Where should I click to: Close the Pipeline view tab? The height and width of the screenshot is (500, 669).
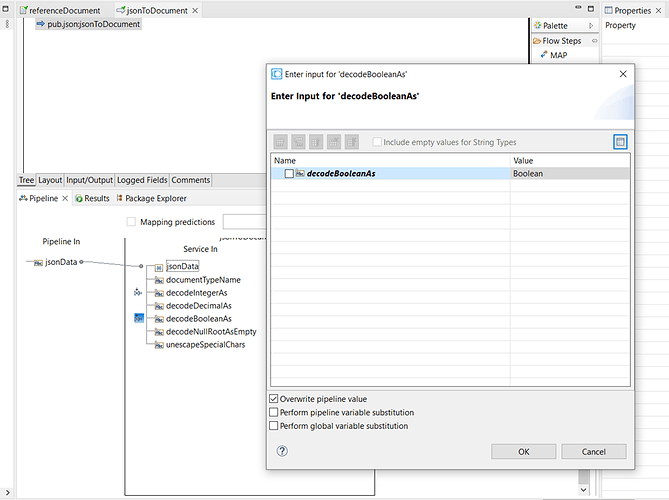click(65, 198)
